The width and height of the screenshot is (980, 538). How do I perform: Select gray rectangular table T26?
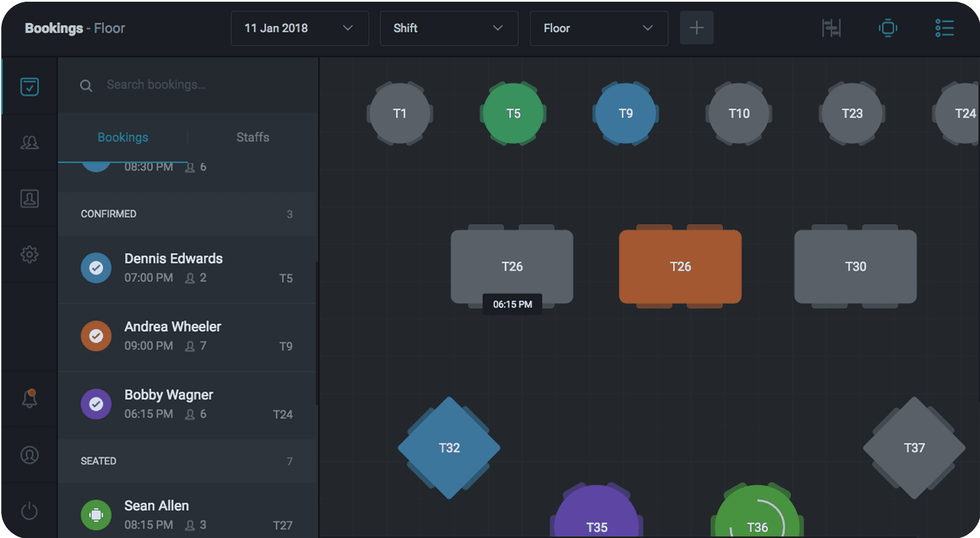coord(512,266)
